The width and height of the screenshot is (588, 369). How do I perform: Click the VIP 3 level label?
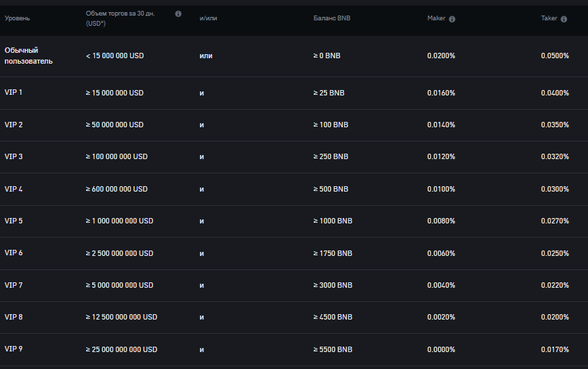pyautogui.click(x=14, y=156)
